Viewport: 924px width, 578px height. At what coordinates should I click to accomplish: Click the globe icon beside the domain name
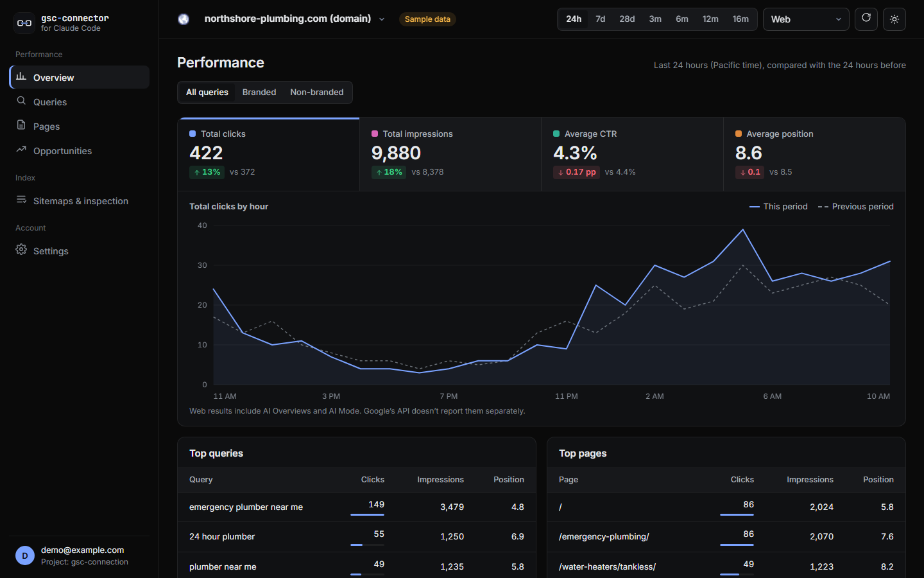(x=184, y=19)
